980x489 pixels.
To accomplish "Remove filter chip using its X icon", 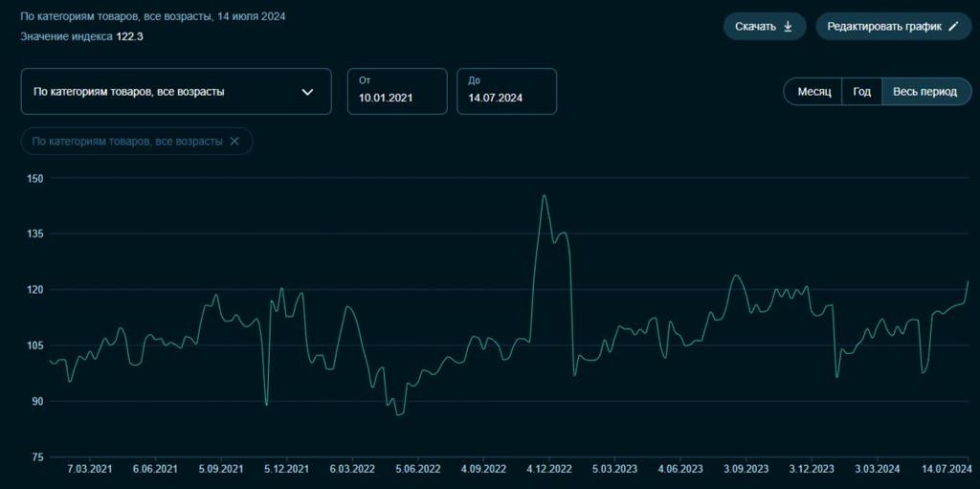I will [x=234, y=141].
